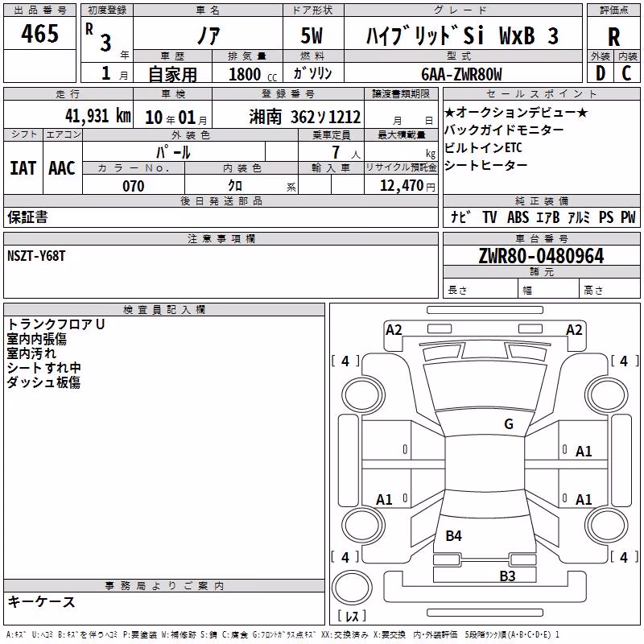This screenshot has width=644, height=644.
Task: Click color number 070 field
Action: point(134,186)
